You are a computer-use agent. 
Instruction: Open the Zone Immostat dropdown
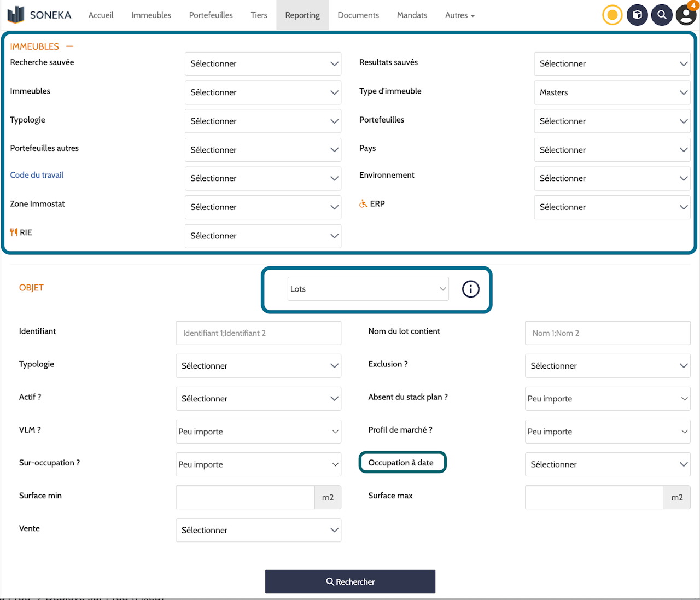tap(263, 207)
